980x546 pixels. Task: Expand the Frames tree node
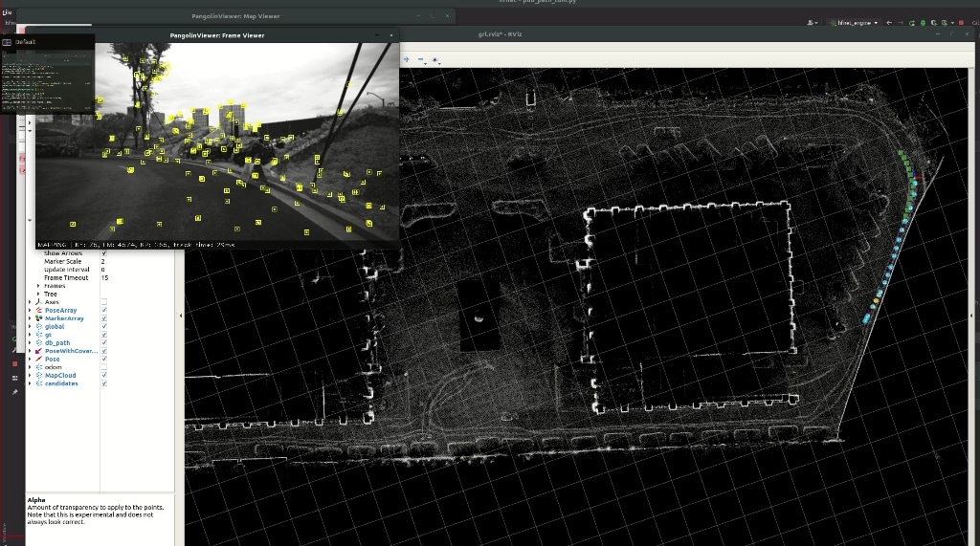pos(38,286)
